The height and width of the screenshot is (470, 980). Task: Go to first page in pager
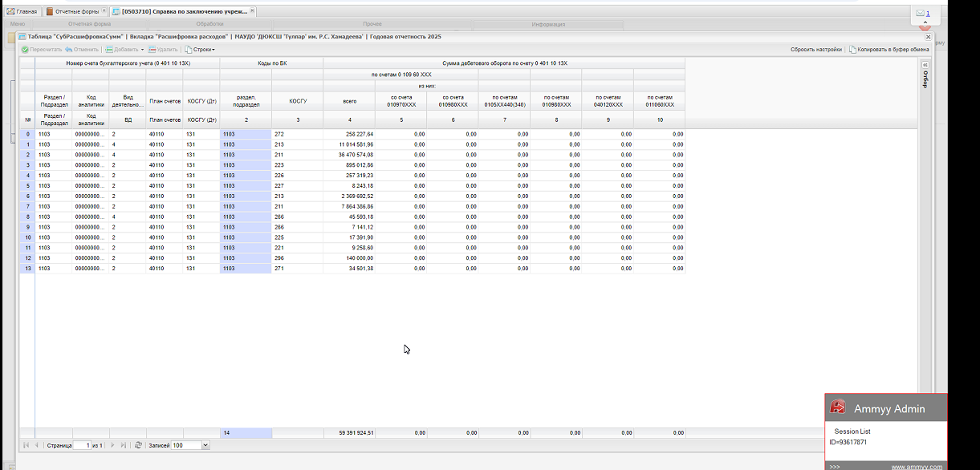[x=25, y=445]
